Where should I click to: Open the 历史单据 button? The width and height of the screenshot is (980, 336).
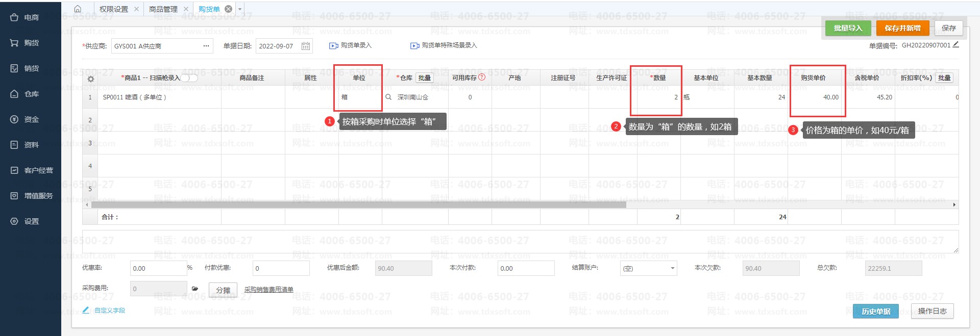(875, 311)
